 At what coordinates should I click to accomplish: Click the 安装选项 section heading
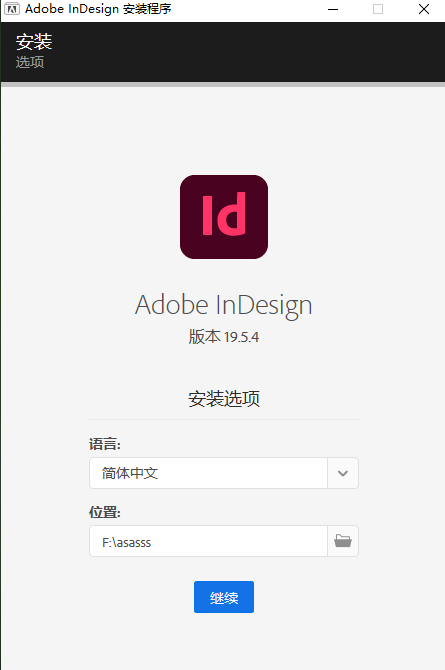224,399
